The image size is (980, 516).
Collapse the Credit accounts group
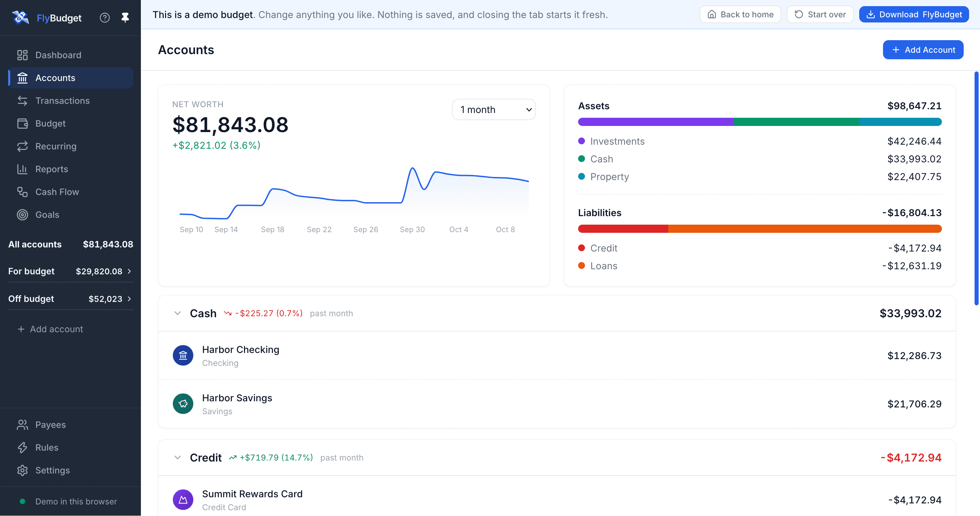[x=177, y=458]
